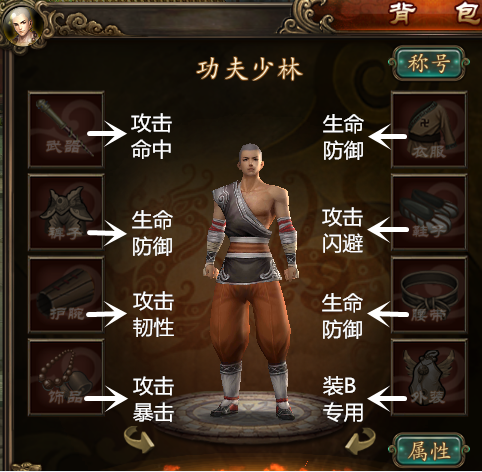This screenshot has height=472, width=482.
Task: Select the outfit (外装) costume slot
Action: [429, 377]
